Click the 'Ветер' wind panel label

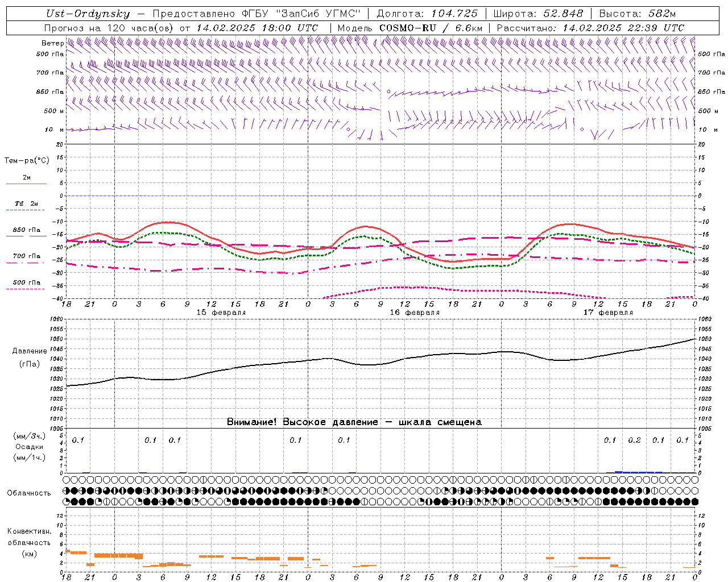[52, 43]
